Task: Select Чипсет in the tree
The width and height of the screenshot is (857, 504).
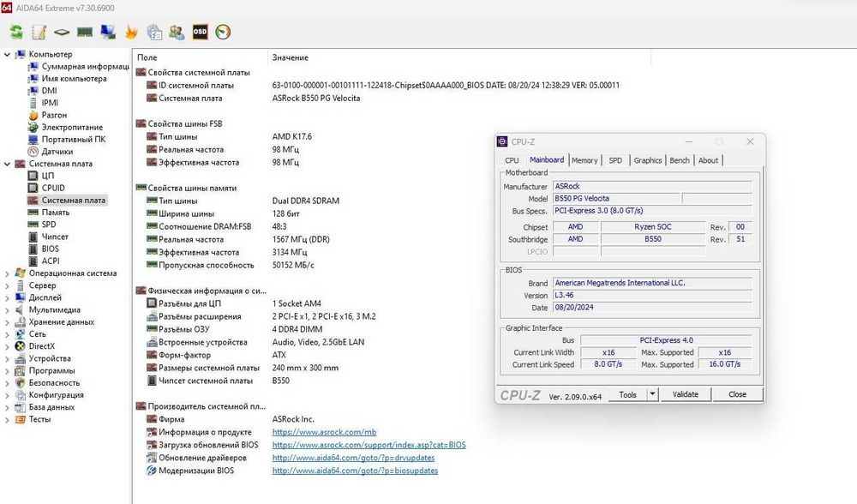Action: [x=55, y=237]
